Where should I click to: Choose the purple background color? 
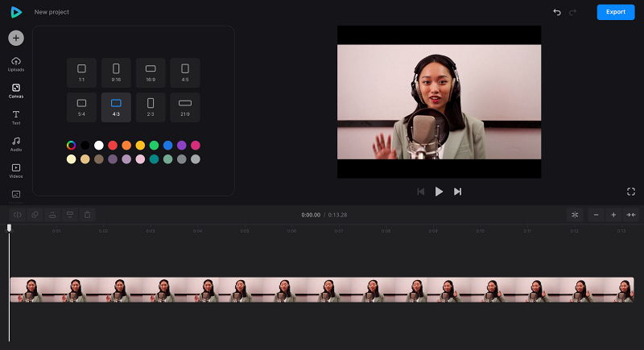coord(182,146)
